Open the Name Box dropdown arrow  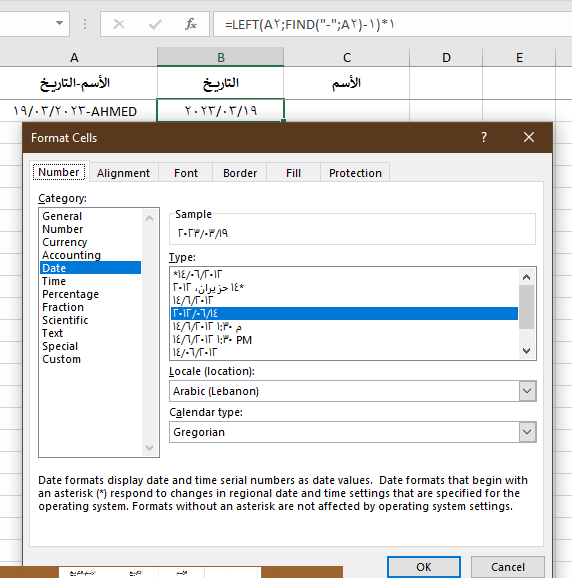pos(59,23)
